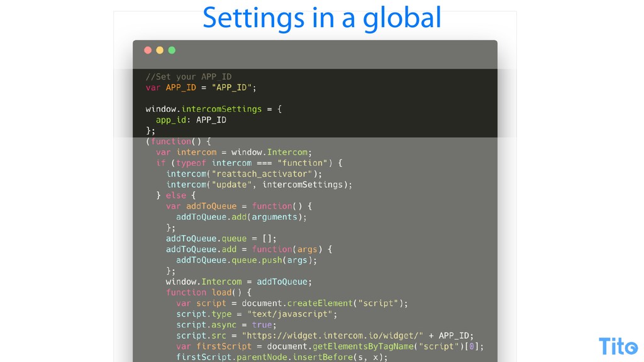Screen dimensions: 644x362
Task: Click the 'addToQueue.queue.push(args);' line
Action: click(x=247, y=260)
